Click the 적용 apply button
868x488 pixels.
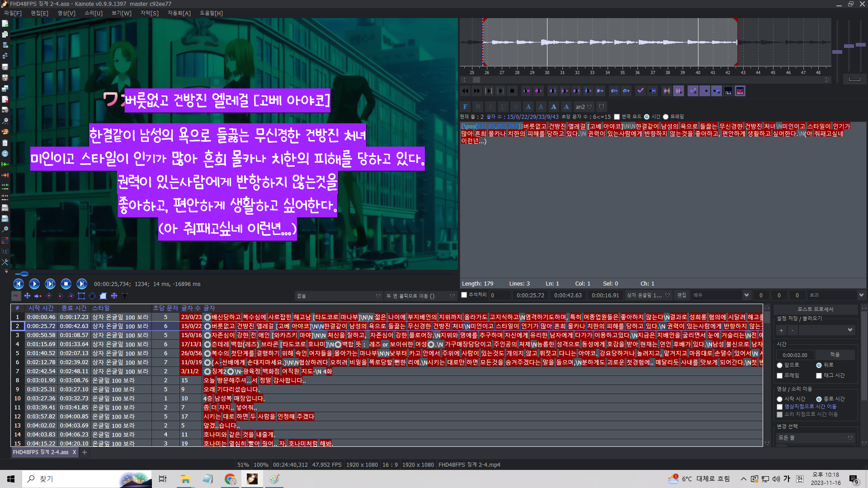pyautogui.click(x=835, y=355)
